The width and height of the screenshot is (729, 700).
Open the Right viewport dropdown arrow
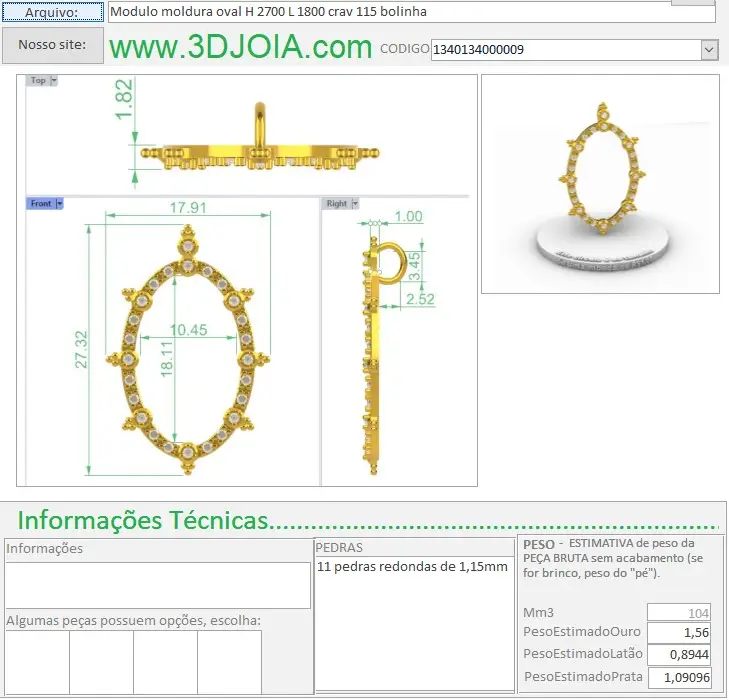click(355, 204)
